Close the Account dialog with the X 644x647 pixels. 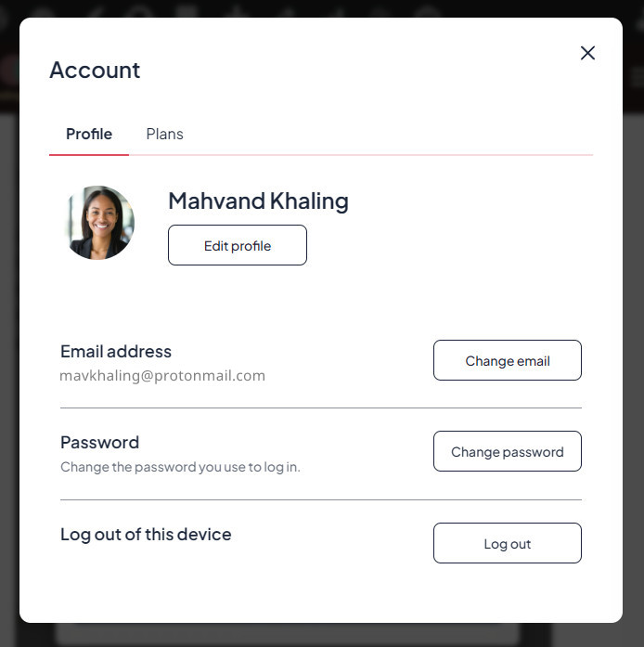[x=587, y=53]
